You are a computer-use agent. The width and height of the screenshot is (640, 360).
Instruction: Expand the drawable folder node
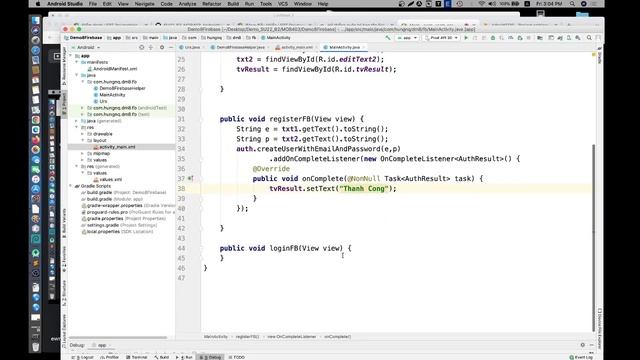83,134
